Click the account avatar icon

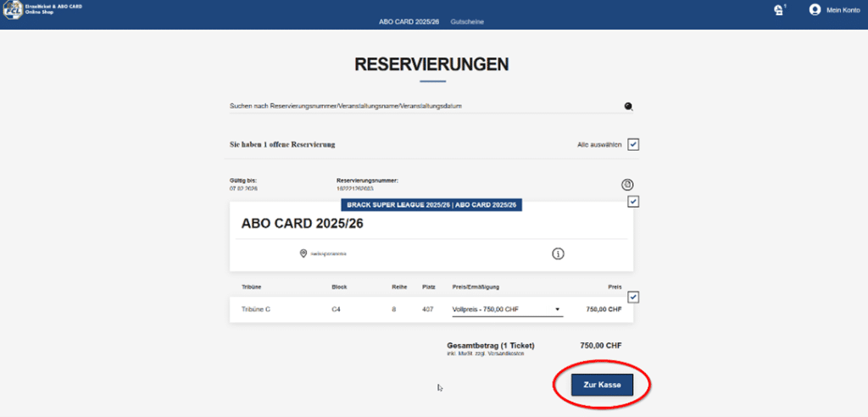pyautogui.click(x=815, y=10)
